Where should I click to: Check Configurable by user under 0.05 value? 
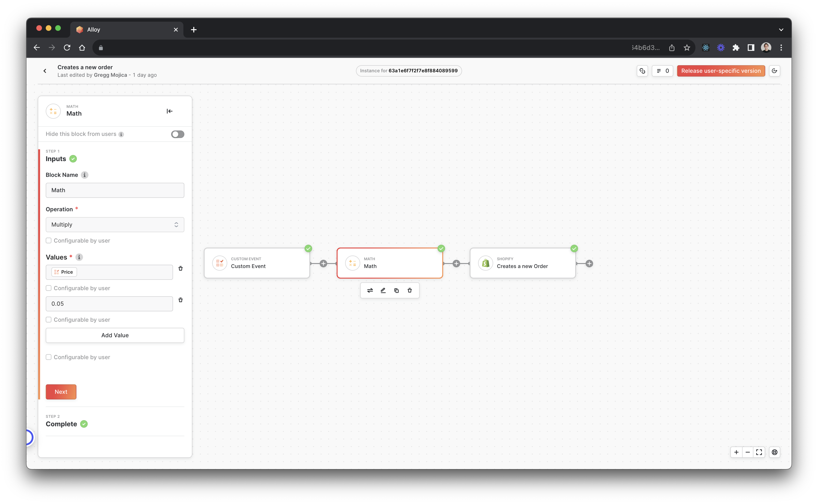pos(49,320)
